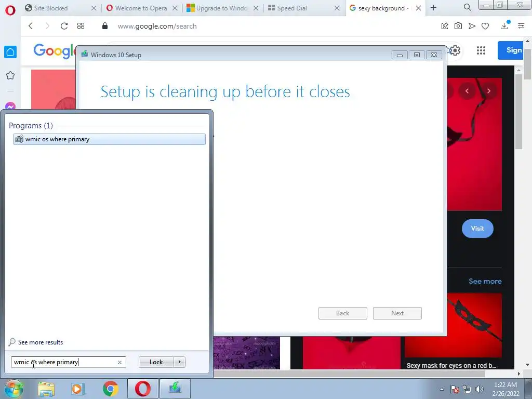Open Opera share page icon
Image resolution: width=532 pixels, height=399 pixels.
click(445, 26)
